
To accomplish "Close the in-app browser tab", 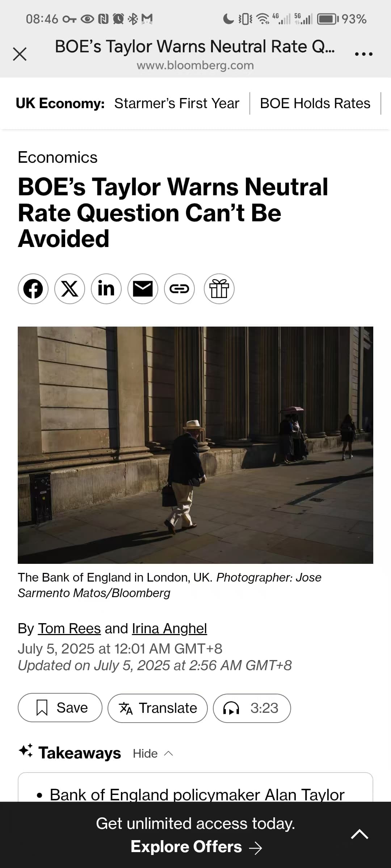I will [x=20, y=54].
